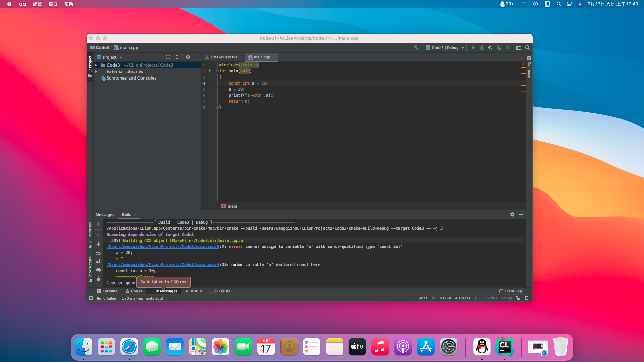Open the 6: TODO tool window
The image size is (644, 362).
coord(219,291)
